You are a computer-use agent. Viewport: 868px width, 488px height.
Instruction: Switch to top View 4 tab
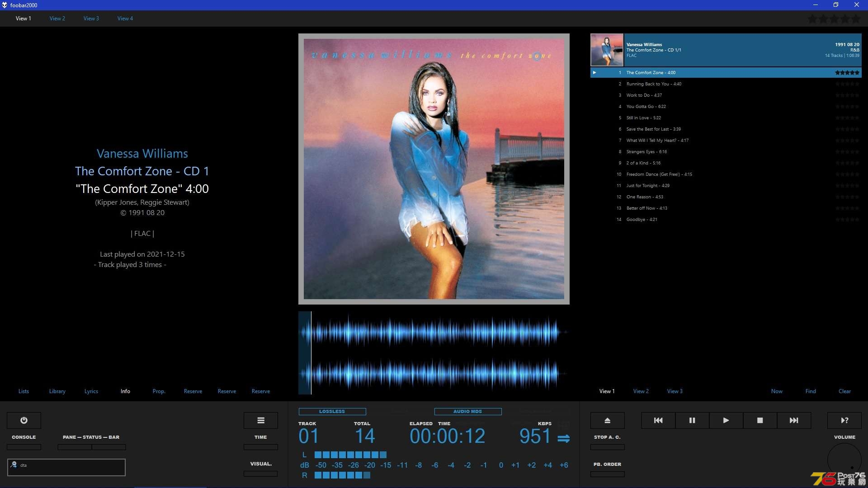point(125,19)
